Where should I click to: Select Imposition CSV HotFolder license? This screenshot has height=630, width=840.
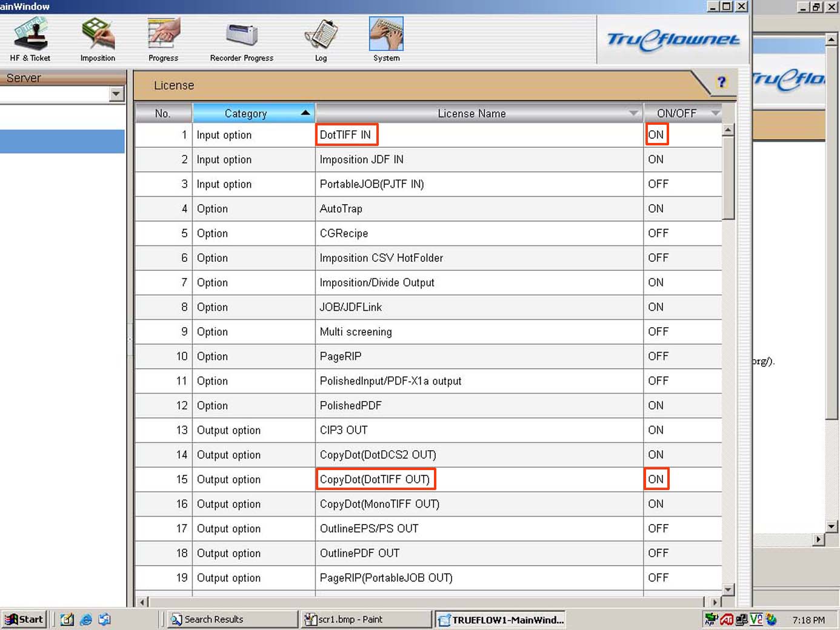coord(381,258)
